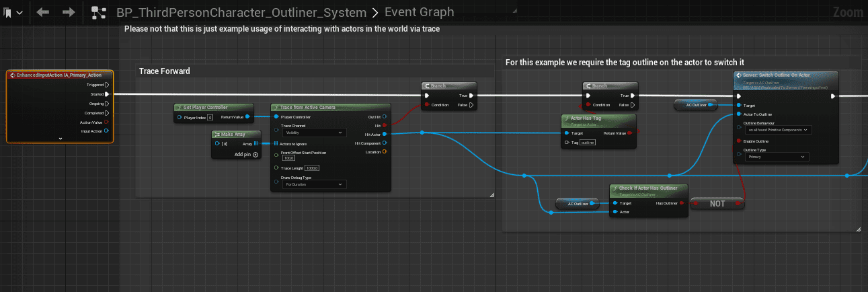Select Check If Actor Has Outliner header
This screenshot has width=868, height=292.
pos(649,190)
